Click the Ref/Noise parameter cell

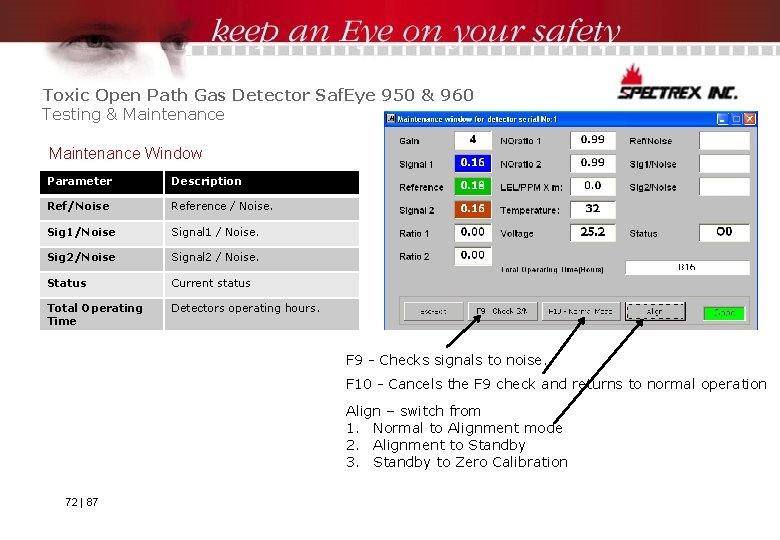101,208
